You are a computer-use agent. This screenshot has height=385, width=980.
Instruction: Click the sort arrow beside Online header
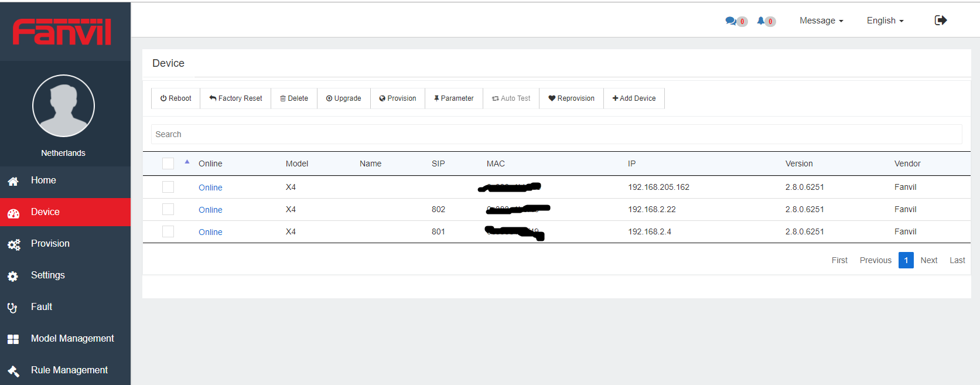coord(187,162)
